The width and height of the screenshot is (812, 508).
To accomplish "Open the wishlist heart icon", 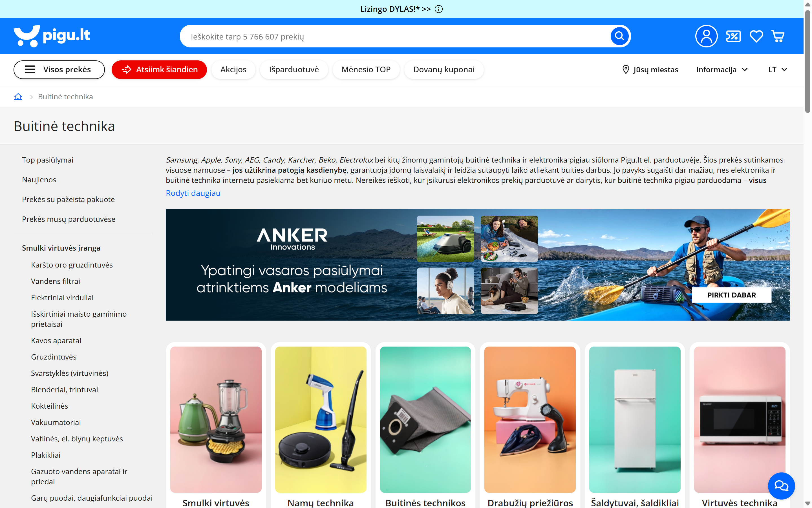I will point(756,36).
